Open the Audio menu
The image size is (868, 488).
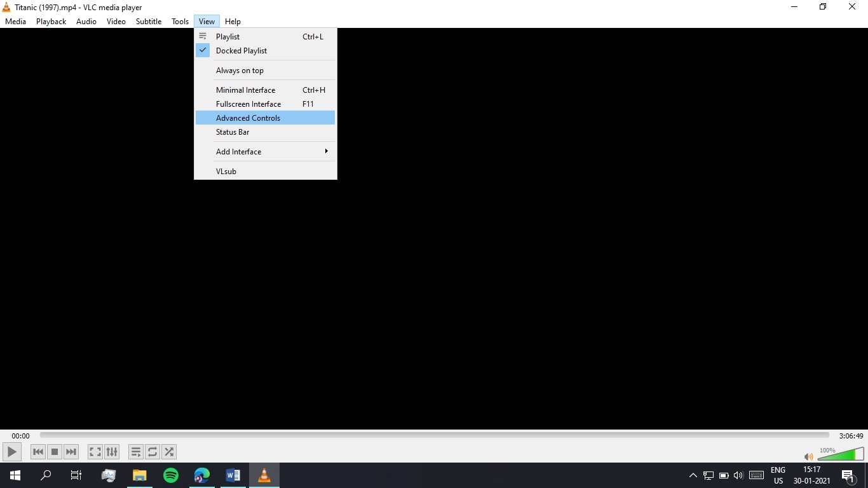coord(86,21)
